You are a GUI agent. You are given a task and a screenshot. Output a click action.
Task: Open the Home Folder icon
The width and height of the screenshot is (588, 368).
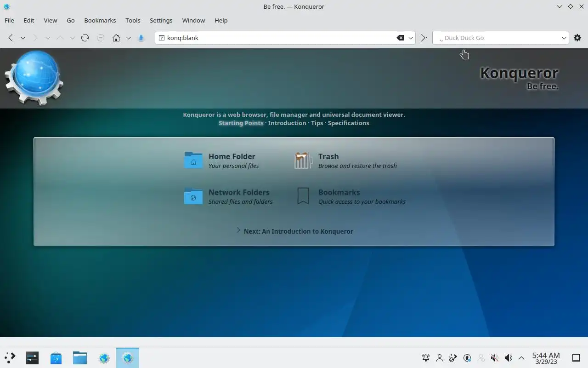click(x=193, y=160)
